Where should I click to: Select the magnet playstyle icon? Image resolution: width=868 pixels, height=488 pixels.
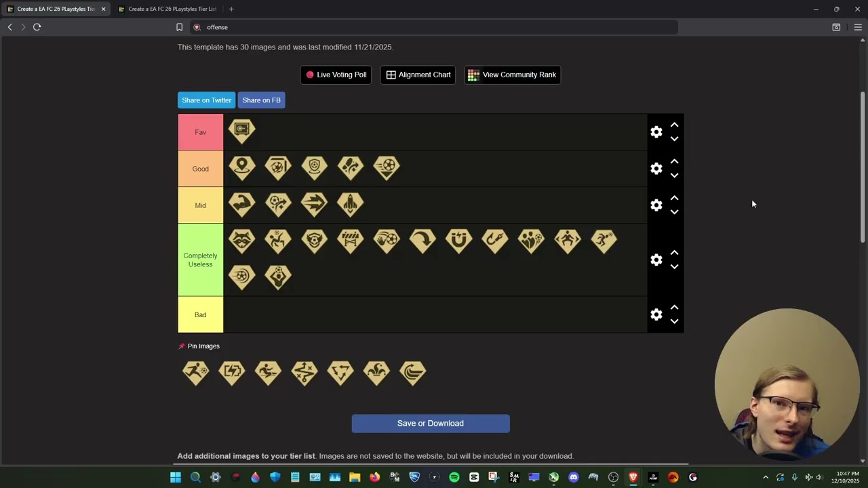coord(459,241)
